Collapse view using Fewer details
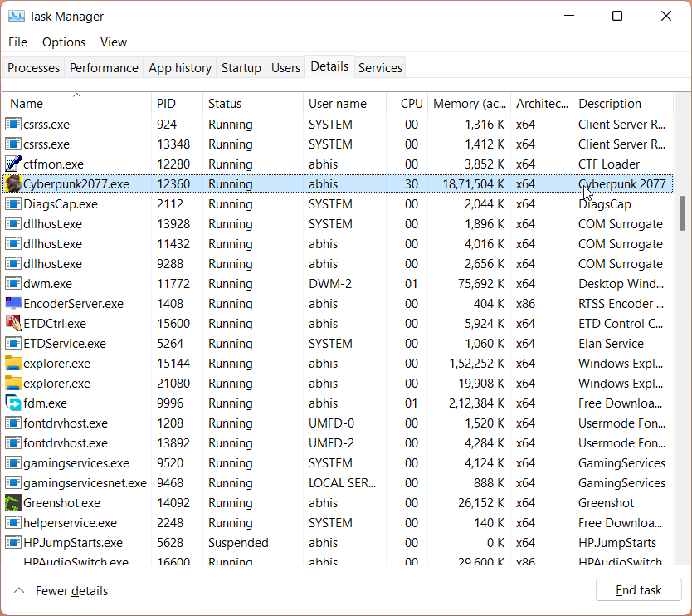This screenshot has height=616, width=692. pyautogui.click(x=61, y=591)
